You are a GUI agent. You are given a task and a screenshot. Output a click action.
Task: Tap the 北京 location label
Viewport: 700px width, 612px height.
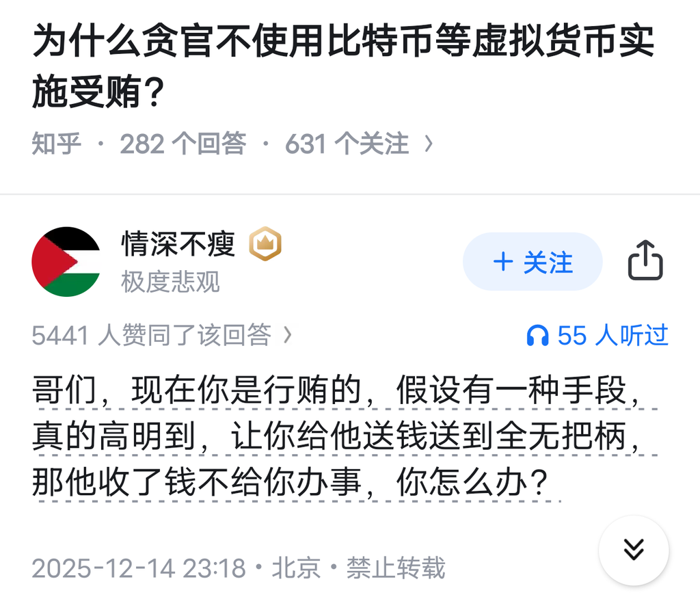[296, 568]
